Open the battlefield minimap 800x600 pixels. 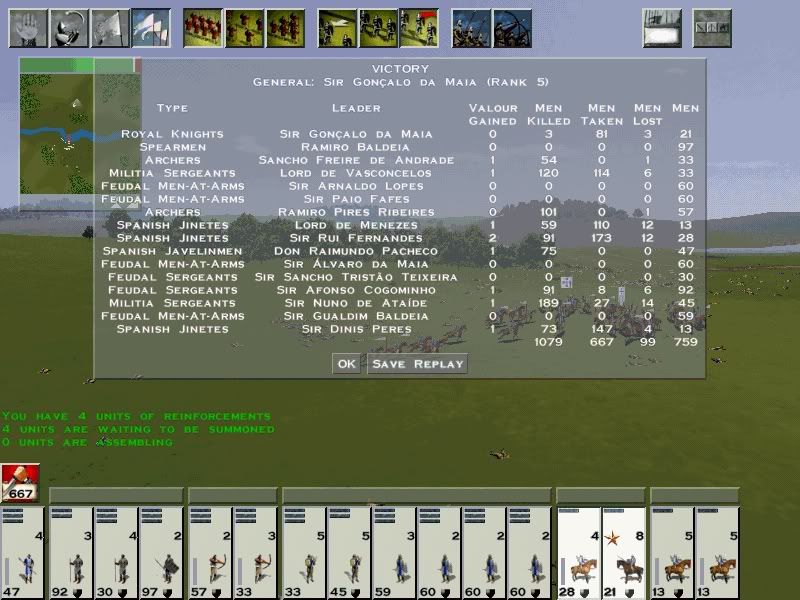[56, 134]
